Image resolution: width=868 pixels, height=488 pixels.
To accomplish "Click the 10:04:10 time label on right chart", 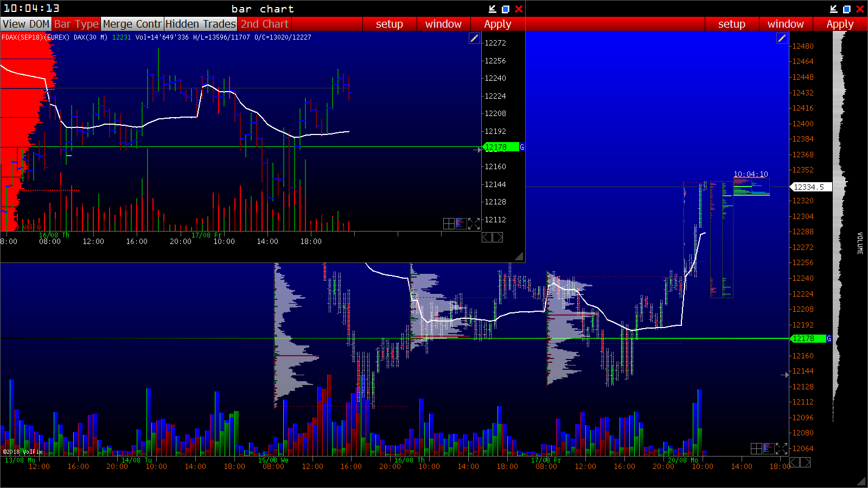I will 751,174.
